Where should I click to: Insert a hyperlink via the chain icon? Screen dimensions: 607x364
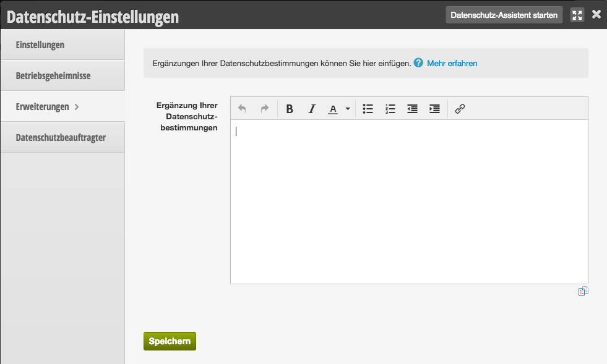460,109
